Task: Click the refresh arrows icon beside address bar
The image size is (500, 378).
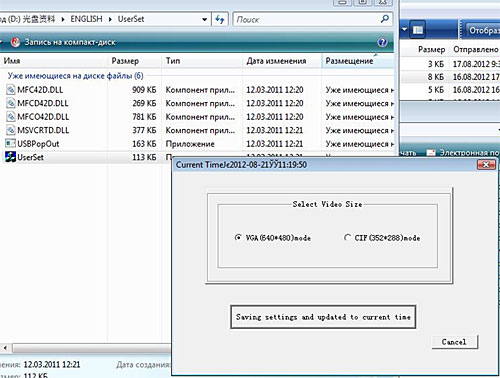Action: coord(220,19)
